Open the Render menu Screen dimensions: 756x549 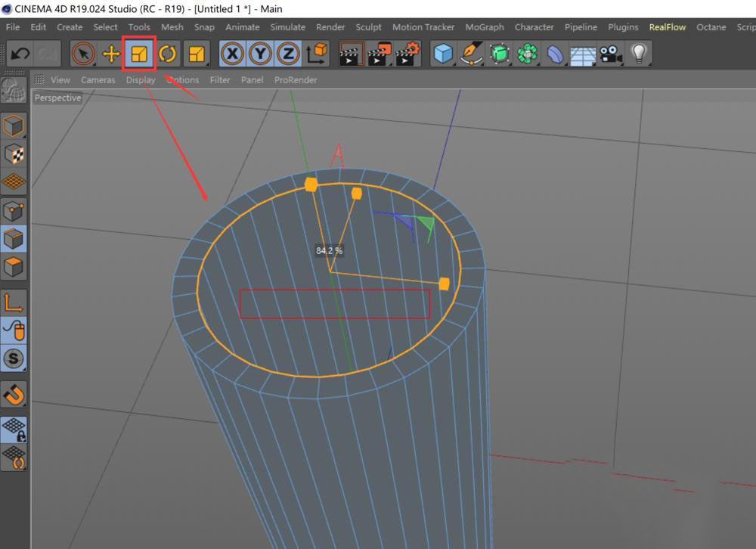pyautogui.click(x=330, y=27)
